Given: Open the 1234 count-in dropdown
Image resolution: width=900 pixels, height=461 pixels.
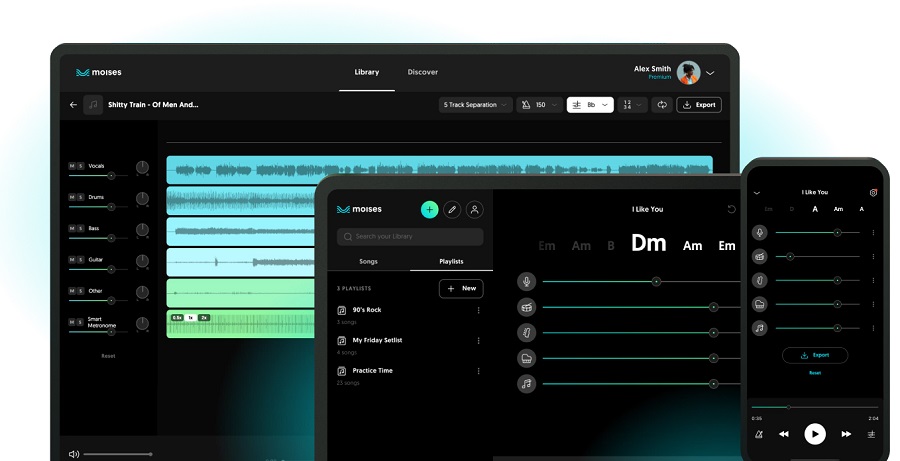Looking at the screenshot, I should click(x=632, y=105).
